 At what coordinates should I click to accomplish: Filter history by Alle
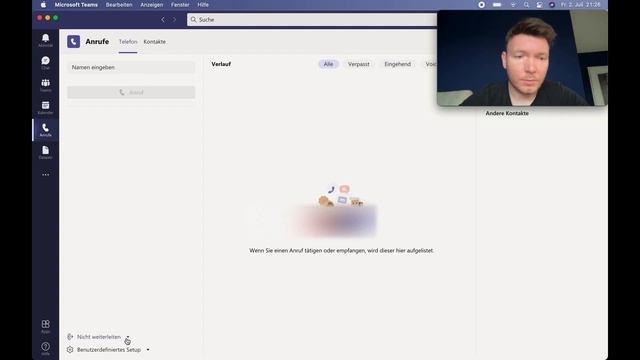click(329, 64)
